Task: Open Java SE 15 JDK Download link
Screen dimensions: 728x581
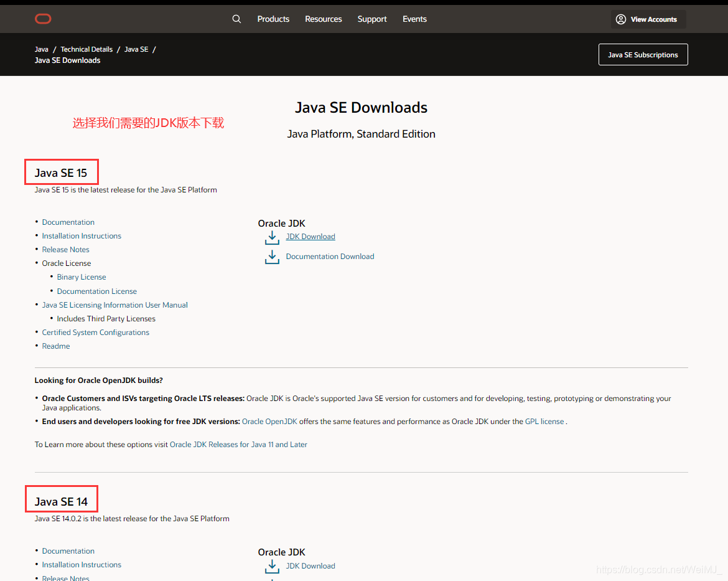Action: [x=310, y=237]
